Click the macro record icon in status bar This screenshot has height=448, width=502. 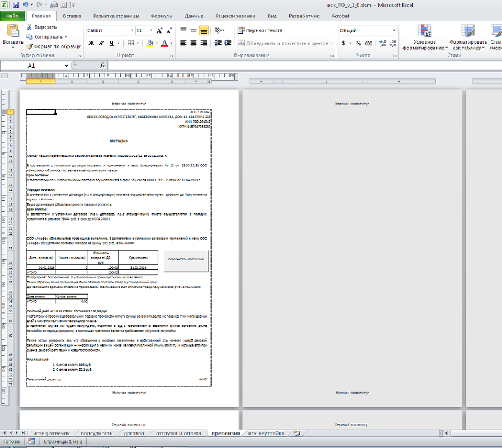coord(31,441)
